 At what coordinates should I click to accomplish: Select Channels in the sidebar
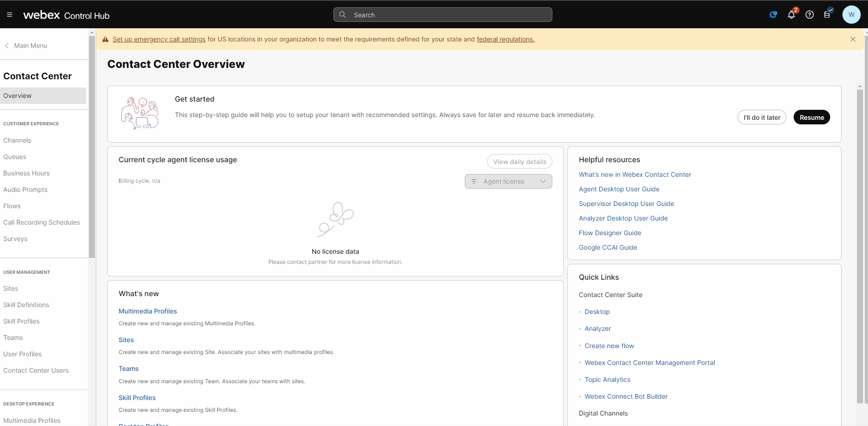(17, 140)
